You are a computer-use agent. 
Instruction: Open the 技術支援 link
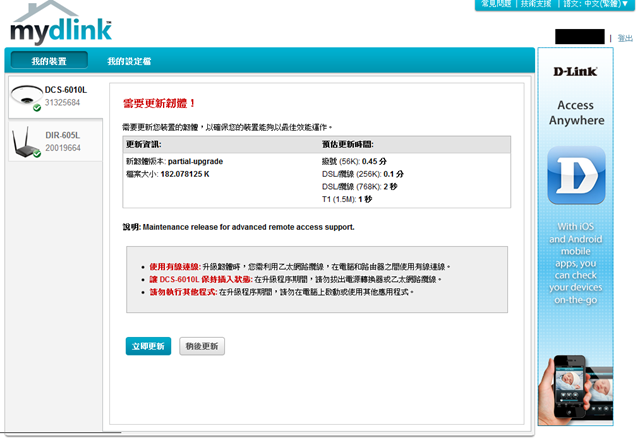coord(536,4)
